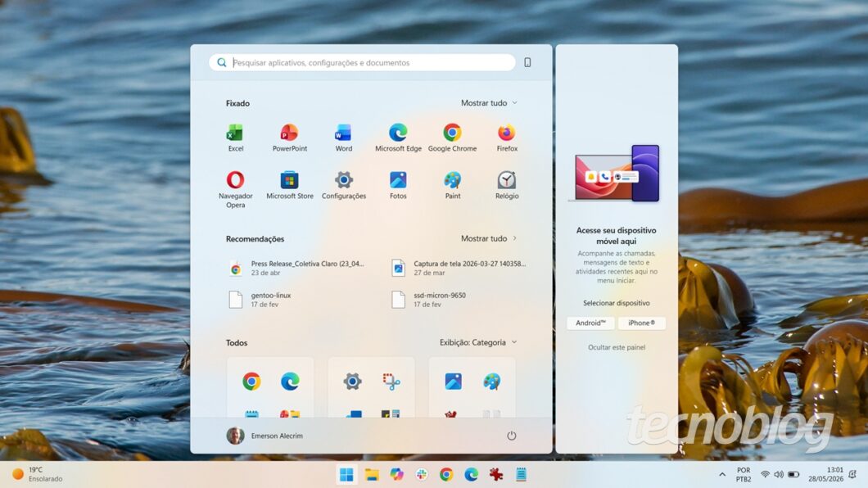Launch Microsoft Edge from pinned apps
The width and height of the screenshot is (868, 488).
tap(398, 138)
